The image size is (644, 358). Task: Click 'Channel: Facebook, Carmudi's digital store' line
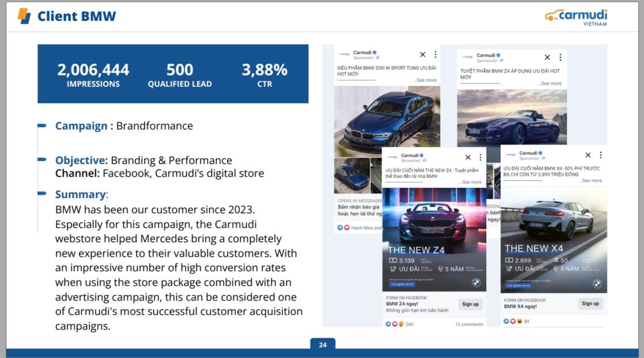click(160, 173)
